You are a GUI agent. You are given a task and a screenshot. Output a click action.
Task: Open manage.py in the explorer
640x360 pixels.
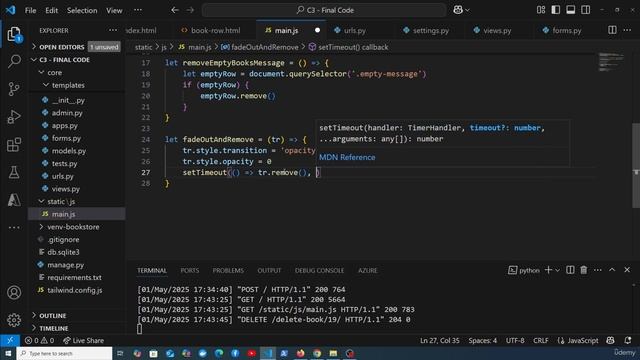click(65, 264)
